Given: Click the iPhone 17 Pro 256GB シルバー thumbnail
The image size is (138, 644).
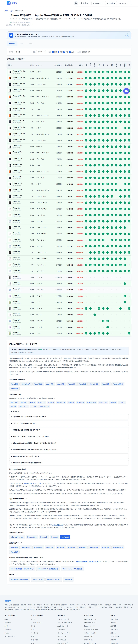Looking at the screenshot, I should coord(10,147).
